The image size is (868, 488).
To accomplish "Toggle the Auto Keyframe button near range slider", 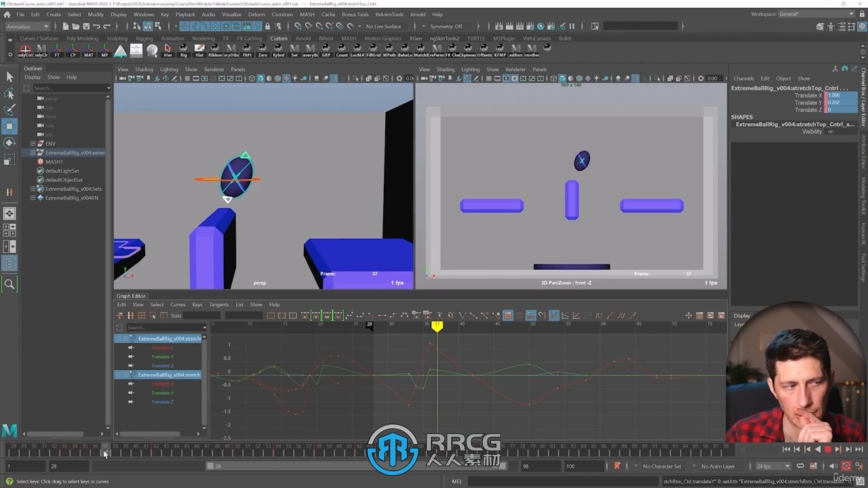I will coord(846,466).
